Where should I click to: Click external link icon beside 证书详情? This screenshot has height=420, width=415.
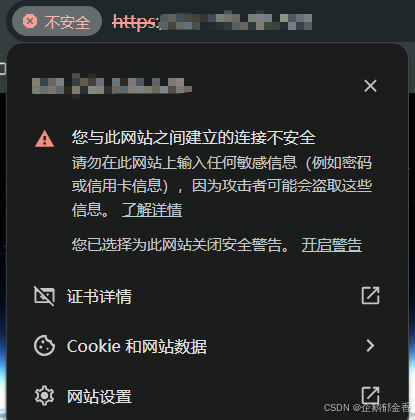coord(371,295)
